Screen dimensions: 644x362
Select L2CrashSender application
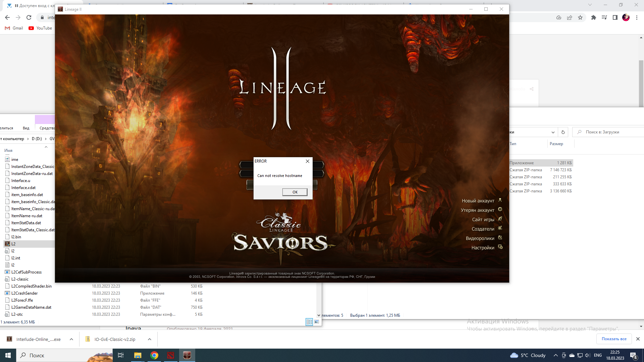click(24, 293)
